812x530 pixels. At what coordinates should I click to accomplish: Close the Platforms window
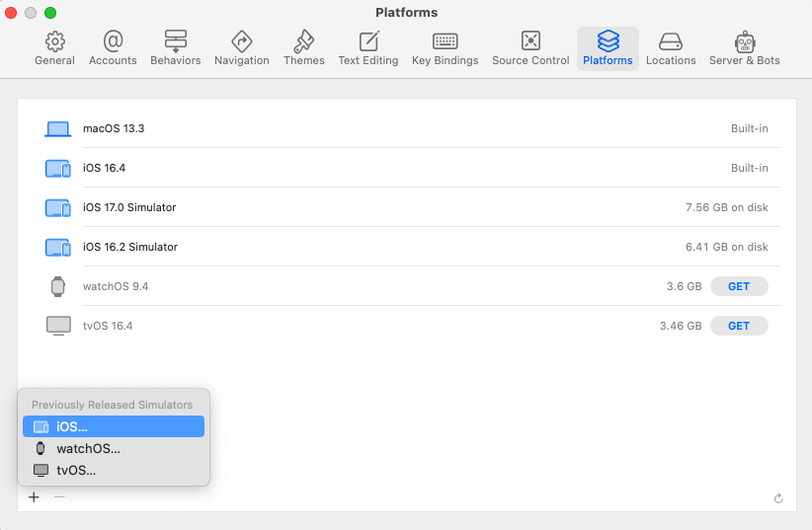point(11,13)
